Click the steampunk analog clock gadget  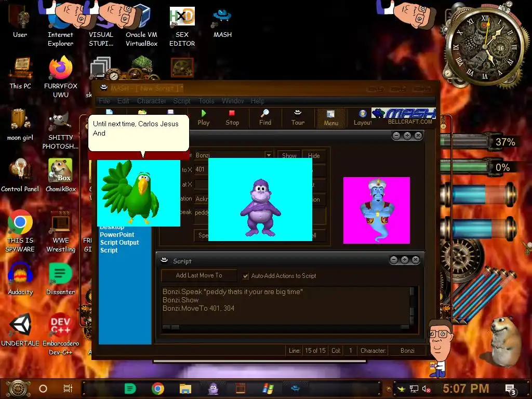(485, 47)
